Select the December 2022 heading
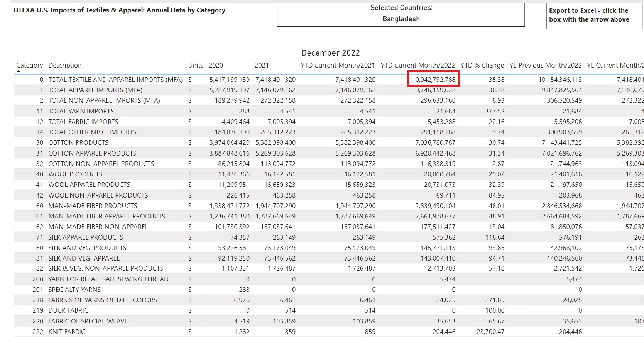Viewport: 644px width, 337px height. tap(331, 53)
